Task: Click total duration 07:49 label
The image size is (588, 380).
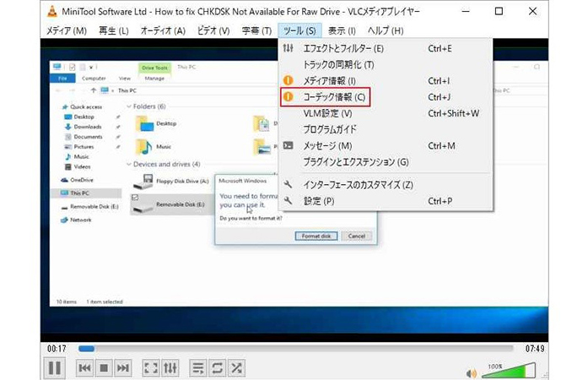Action: (x=535, y=349)
